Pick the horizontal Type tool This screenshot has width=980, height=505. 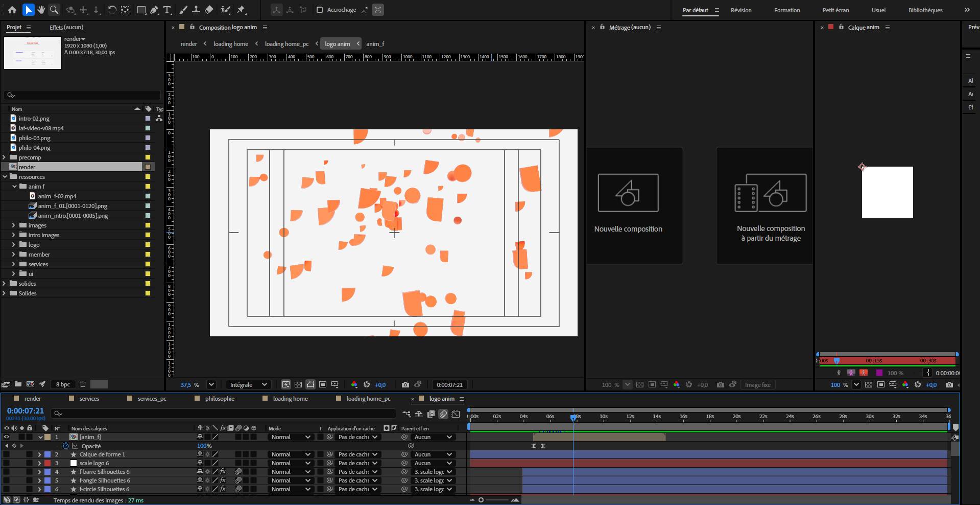pyautogui.click(x=167, y=10)
